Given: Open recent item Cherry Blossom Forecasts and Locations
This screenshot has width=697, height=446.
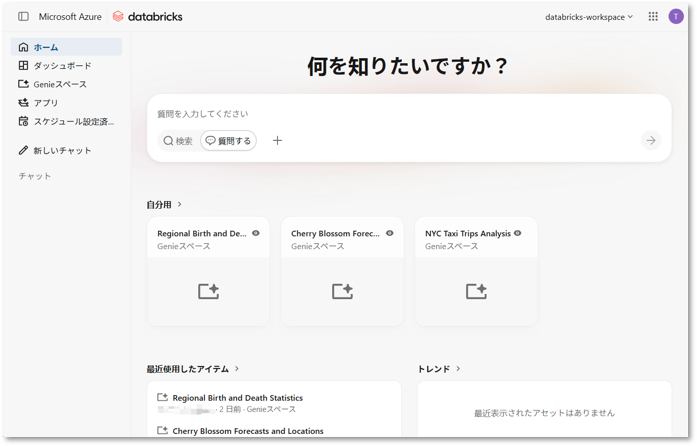Looking at the screenshot, I should (248, 431).
